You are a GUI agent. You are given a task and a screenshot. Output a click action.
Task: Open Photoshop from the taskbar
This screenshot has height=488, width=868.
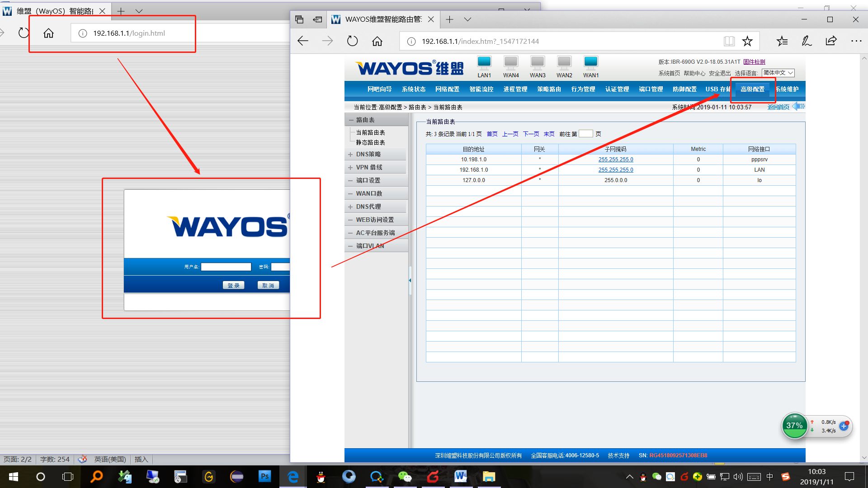(x=265, y=476)
